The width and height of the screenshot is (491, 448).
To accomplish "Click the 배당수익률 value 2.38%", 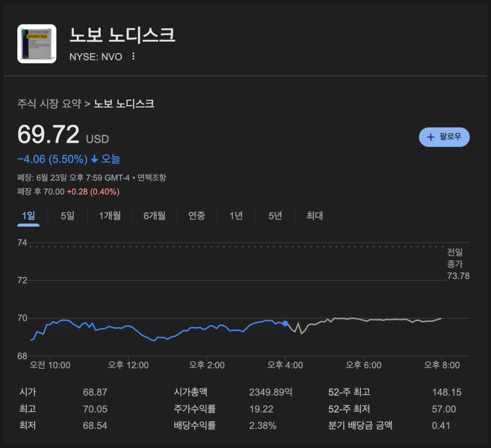I will click(x=263, y=426).
